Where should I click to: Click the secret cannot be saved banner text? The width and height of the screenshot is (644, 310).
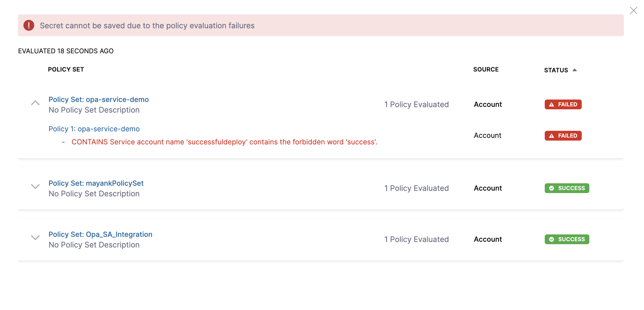click(x=147, y=26)
